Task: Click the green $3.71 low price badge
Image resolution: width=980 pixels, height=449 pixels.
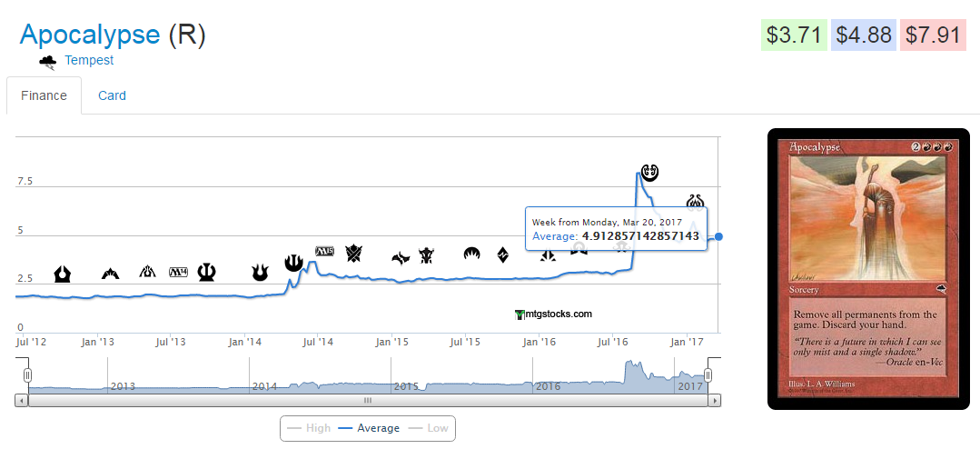Action: point(794,35)
